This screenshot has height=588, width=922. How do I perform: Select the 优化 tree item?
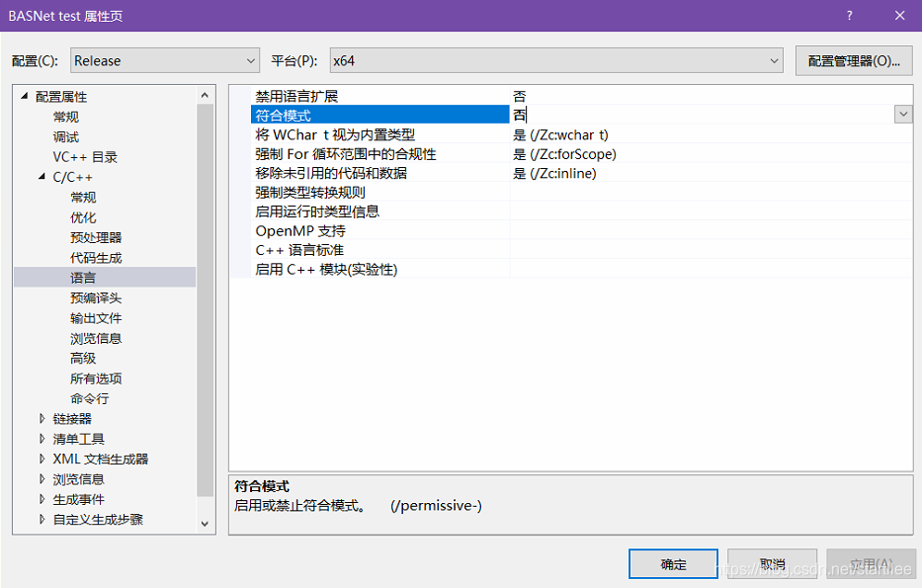(x=83, y=217)
